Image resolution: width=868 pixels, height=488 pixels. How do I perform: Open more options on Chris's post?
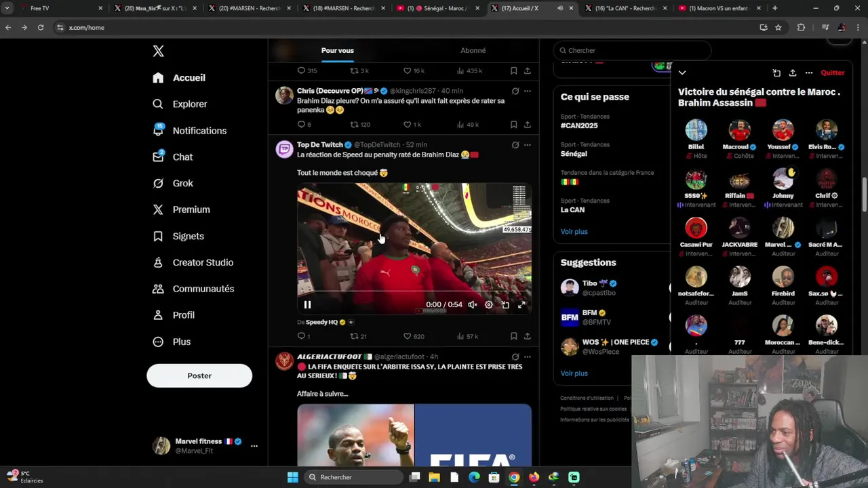(x=527, y=91)
